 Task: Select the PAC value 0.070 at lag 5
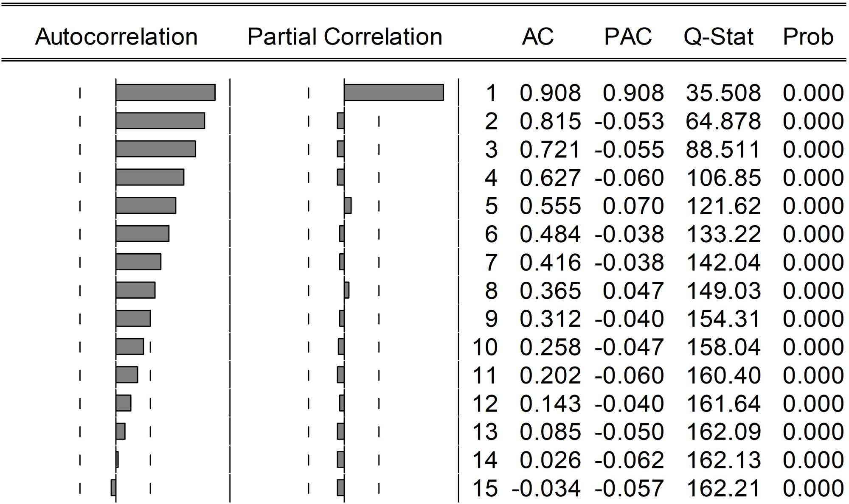(x=633, y=206)
